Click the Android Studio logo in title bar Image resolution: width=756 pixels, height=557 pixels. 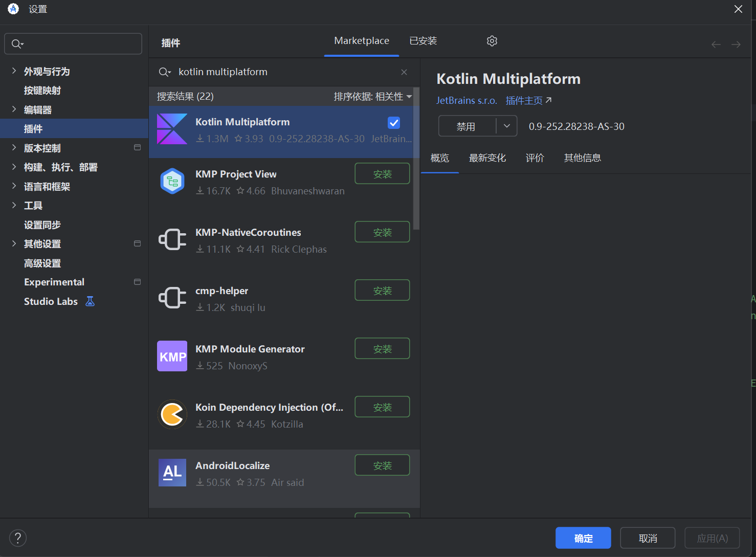(13, 9)
